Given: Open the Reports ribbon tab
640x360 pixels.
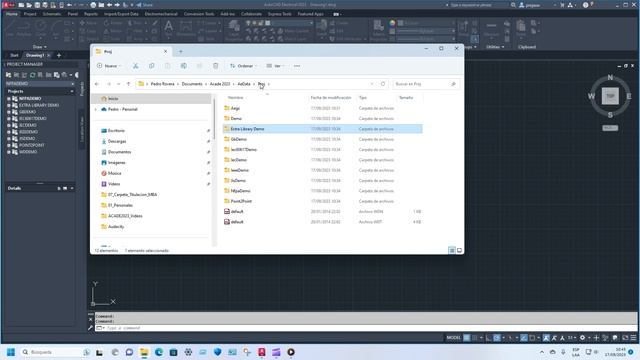Looking at the screenshot, I should (x=91, y=14).
